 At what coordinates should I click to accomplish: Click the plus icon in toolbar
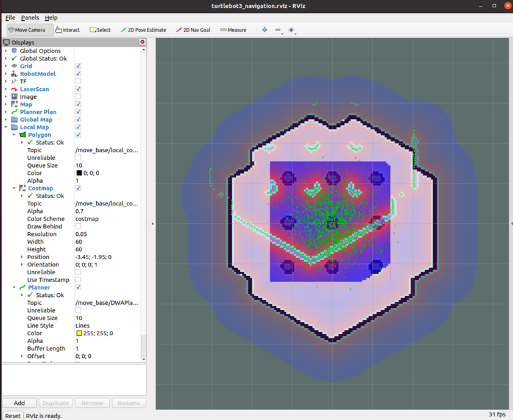tap(264, 30)
